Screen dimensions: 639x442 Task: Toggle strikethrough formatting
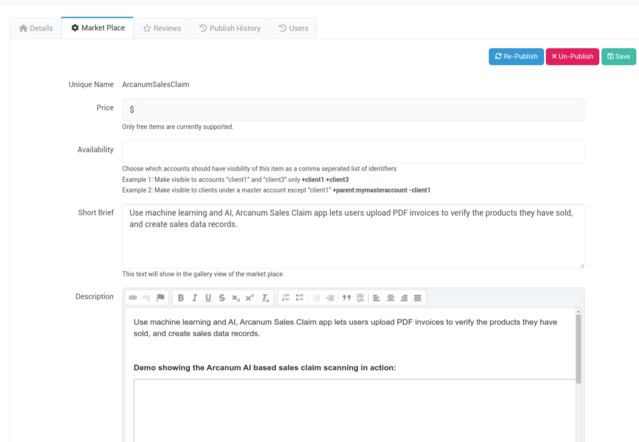(222, 298)
